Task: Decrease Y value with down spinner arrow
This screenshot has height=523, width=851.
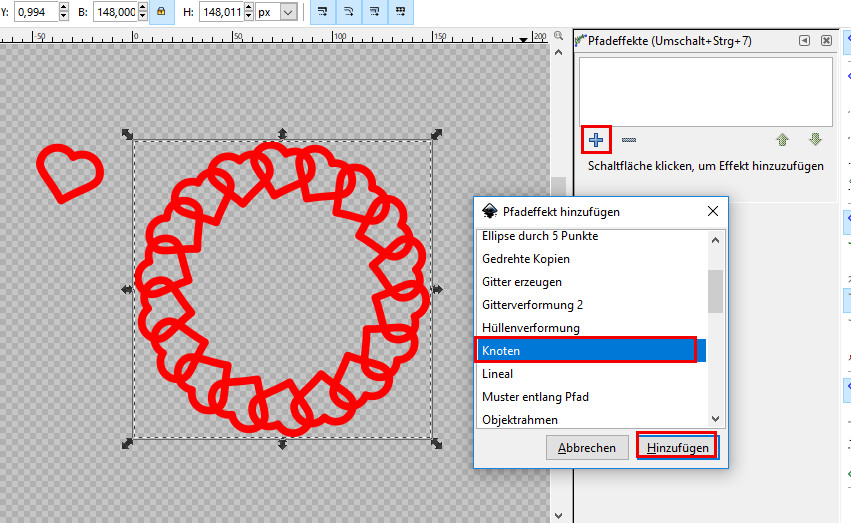Action: 63,16
